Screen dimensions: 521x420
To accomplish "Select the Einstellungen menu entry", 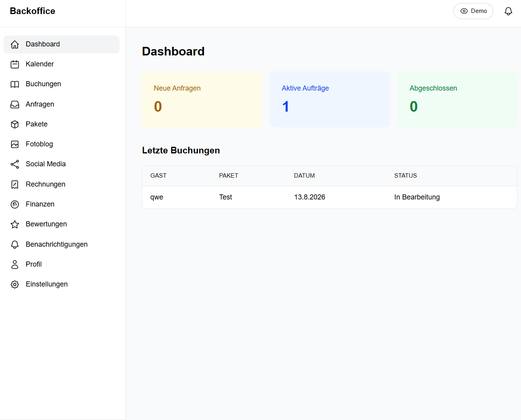I will pos(61,285).
